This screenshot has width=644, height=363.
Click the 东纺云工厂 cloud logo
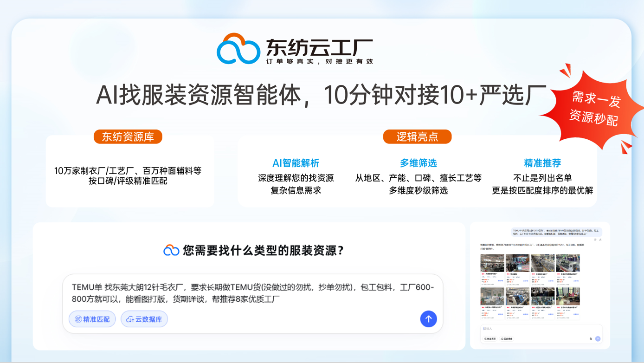tap(239, 48)
